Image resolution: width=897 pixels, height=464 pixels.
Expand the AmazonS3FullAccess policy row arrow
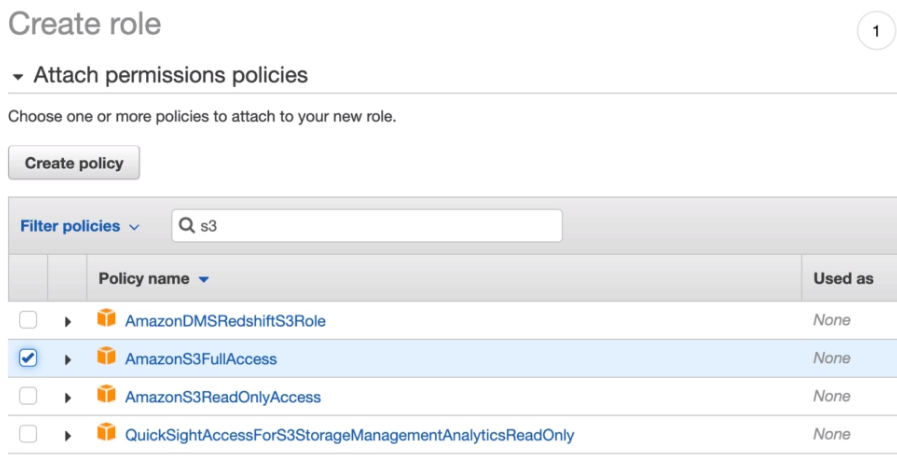(x=68, y=359)
